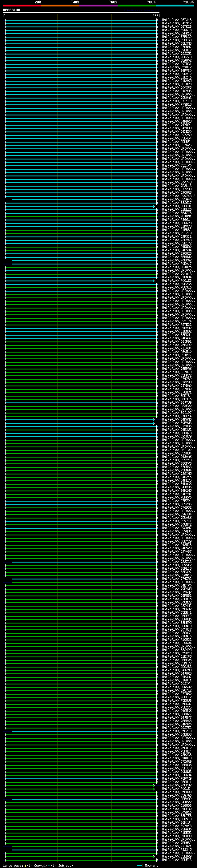This screenshot has height=868, width=197.
Task: Select hit label UniRef100_A9TD31
Action: click(176, 64)
